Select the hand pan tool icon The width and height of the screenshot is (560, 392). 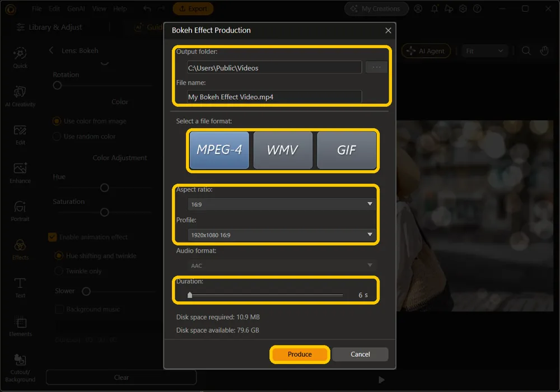tap(544, 51)
